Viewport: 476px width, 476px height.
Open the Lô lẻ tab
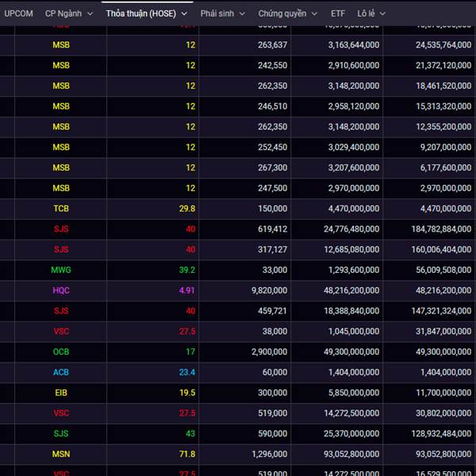[366, 13]
